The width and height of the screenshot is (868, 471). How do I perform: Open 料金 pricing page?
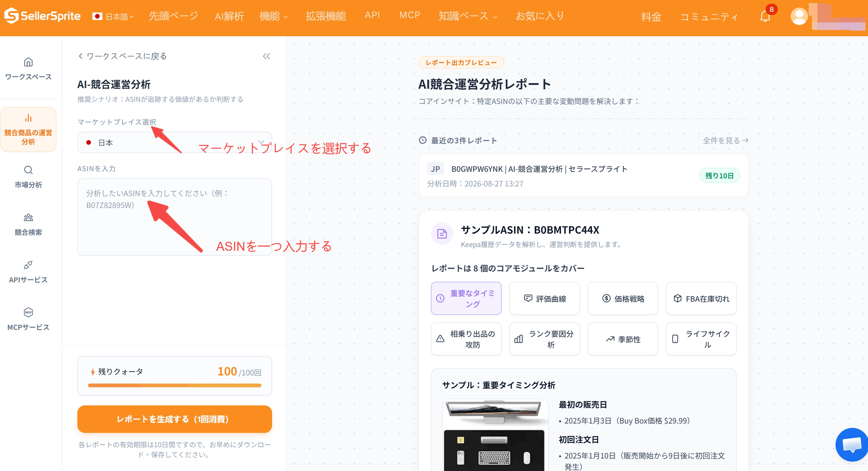click(x=651, y=17)
